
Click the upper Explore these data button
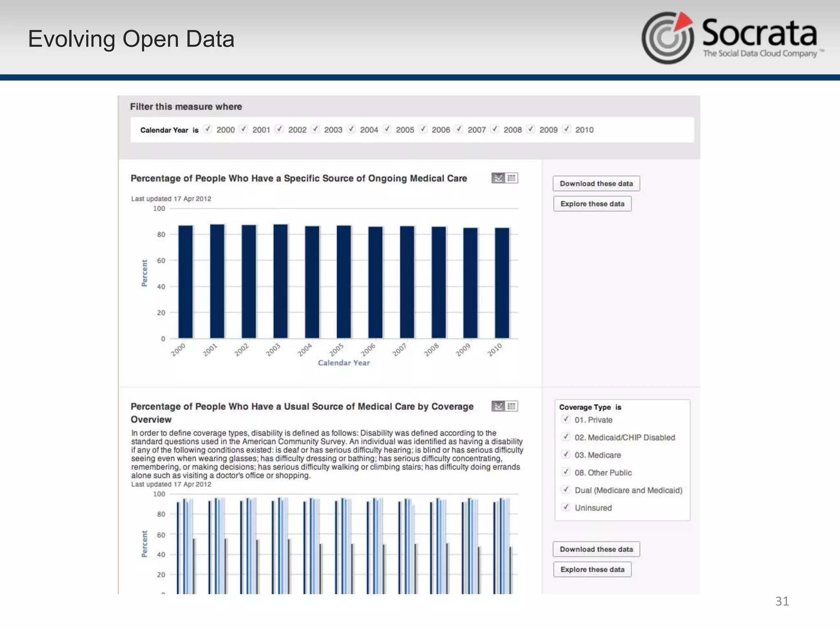pyautogui.click(x=592, y=204)
